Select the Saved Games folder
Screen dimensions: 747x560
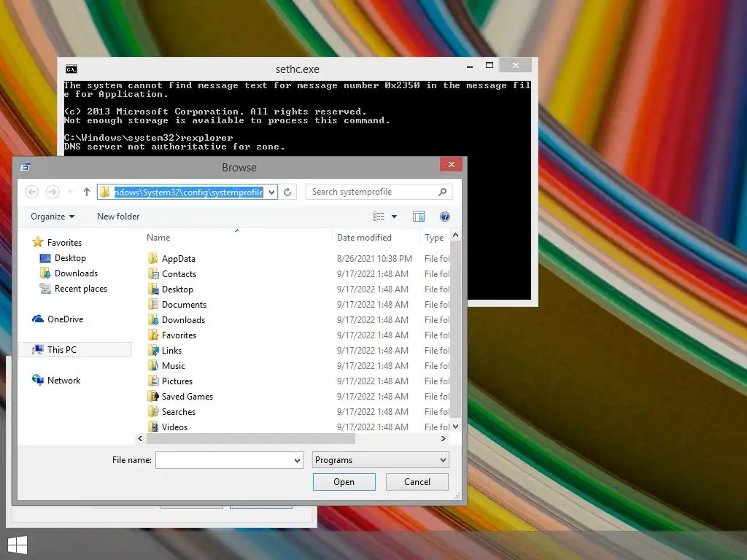[187, 396]
